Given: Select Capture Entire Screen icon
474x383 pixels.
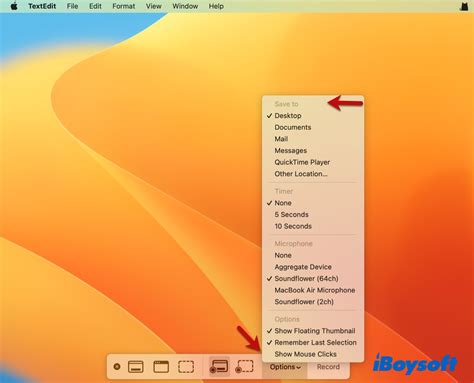Looking at the screenshot, I should [136, 367].
